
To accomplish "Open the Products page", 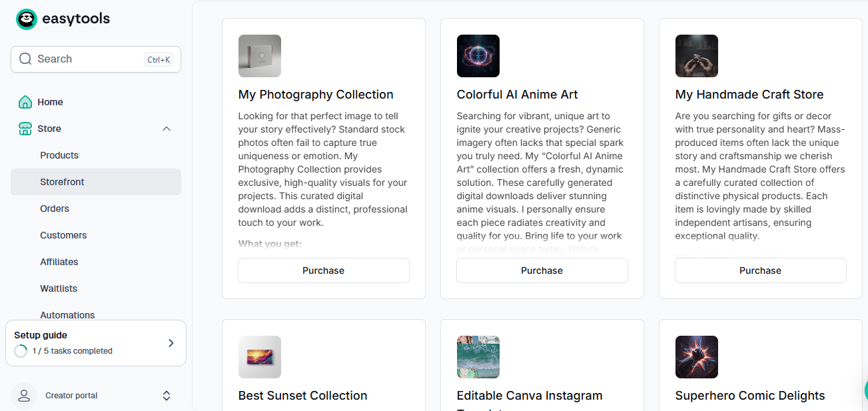I will [59, 155].
